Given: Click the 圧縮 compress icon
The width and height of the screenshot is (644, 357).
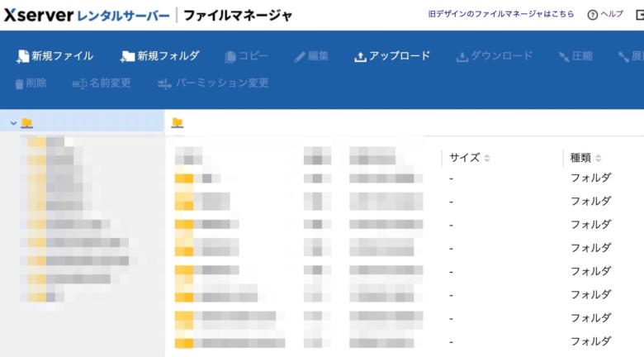Looking at the screenshot, I should [x=564, y=57].
